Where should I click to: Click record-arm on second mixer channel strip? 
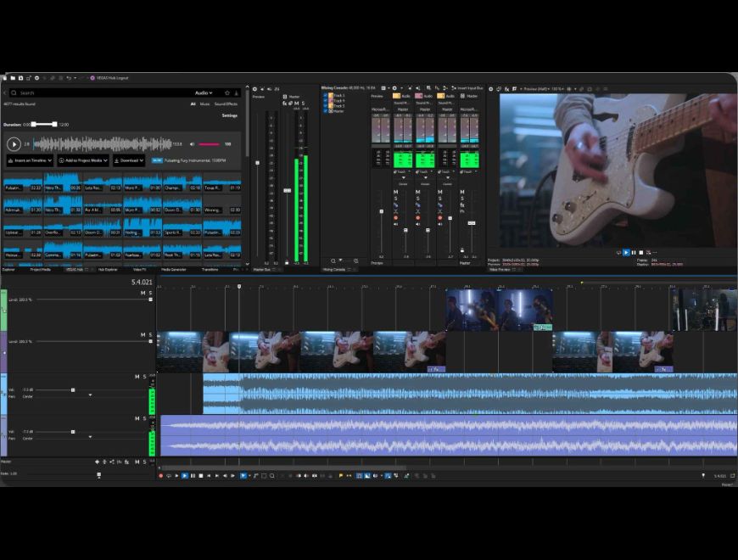pos(418,218)
